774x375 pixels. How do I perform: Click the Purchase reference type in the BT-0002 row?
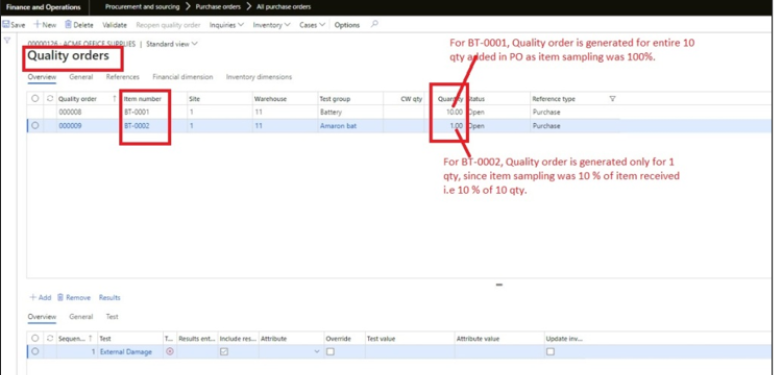(546, 126)
